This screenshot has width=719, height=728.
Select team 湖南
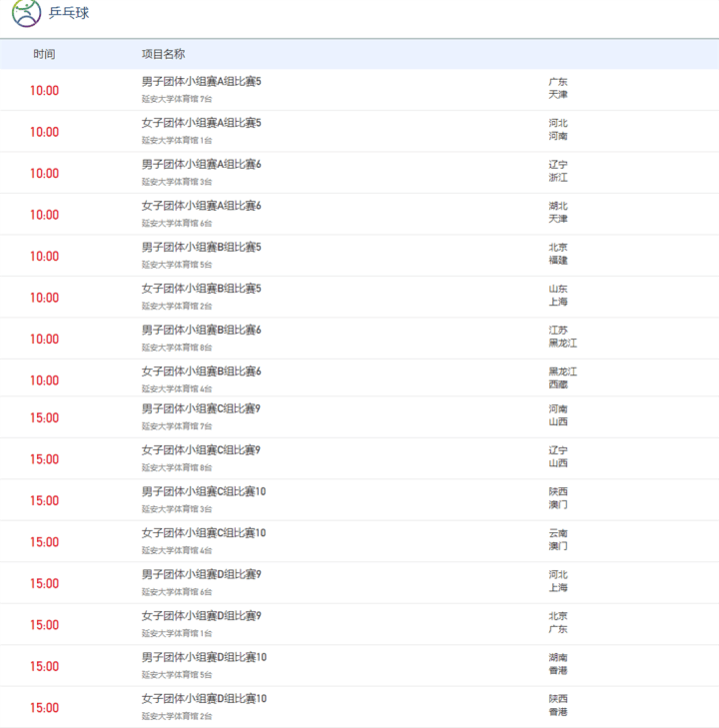click(558, 657)
